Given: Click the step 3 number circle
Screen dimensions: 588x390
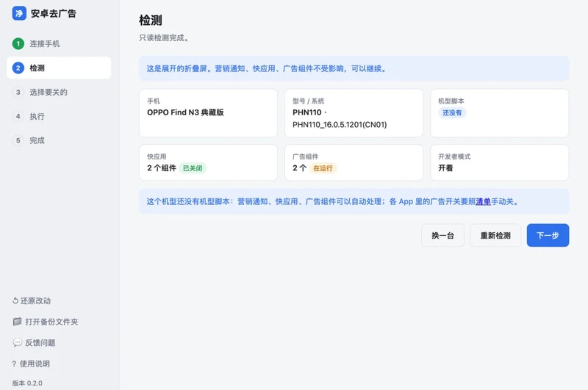Looking at the screenshot, I should 18,92.
